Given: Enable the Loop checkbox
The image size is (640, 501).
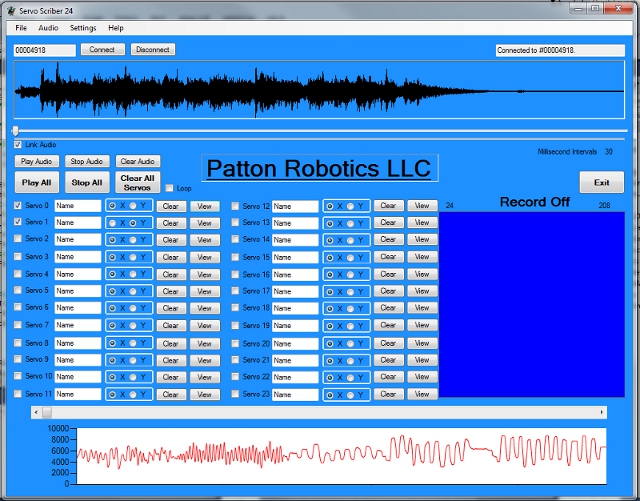Looking at the screenshot, I should point(169,188).
